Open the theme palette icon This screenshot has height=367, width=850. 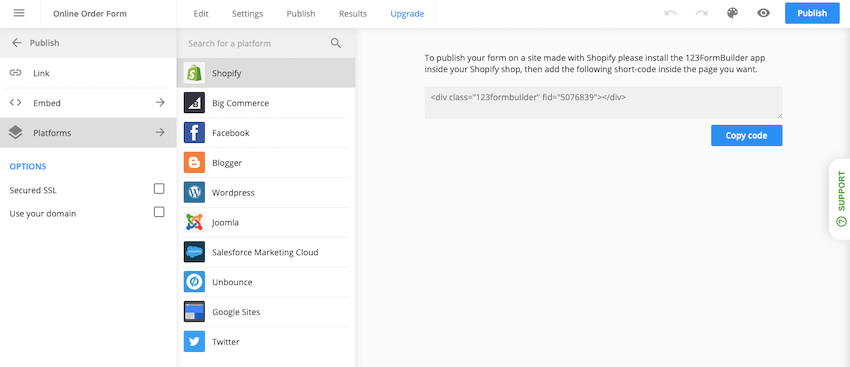click(x=732, y=13)
